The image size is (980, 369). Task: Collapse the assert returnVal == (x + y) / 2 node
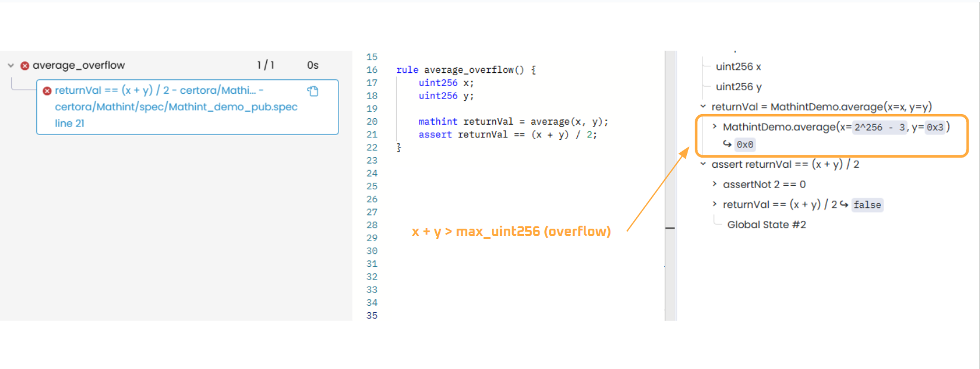pyautogui.click(x=703, y=164)
